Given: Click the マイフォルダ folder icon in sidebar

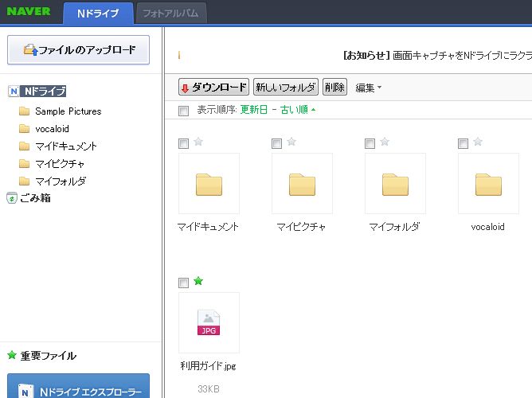Looking at the screenshot, I should tap(24, 181).
